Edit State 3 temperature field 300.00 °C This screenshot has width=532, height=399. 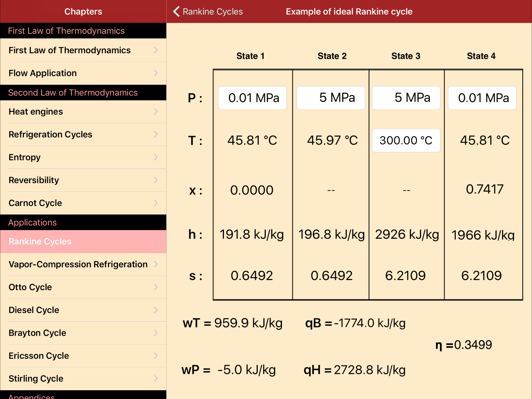tap(406, 140)
